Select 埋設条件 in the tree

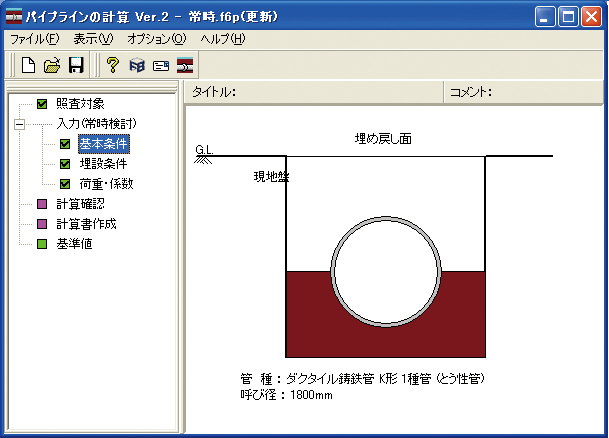103,164
